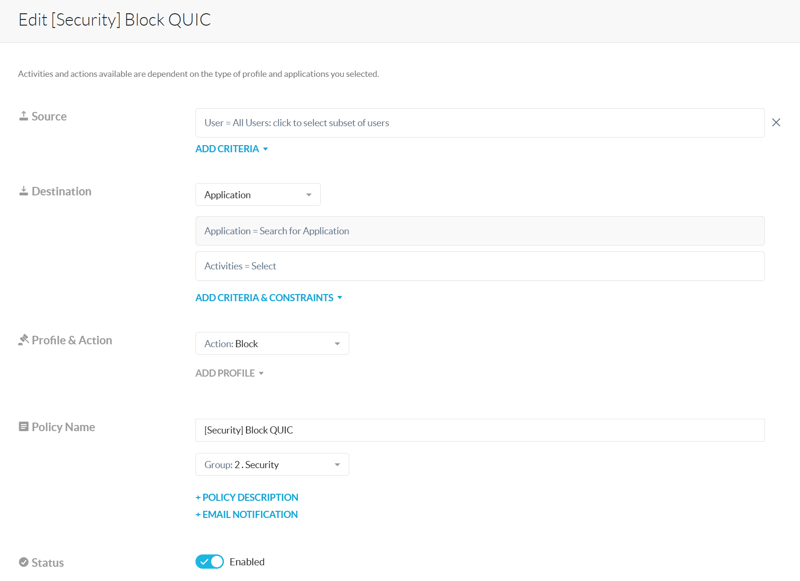Expand the ADD PROFILE menu

point(230,373)
